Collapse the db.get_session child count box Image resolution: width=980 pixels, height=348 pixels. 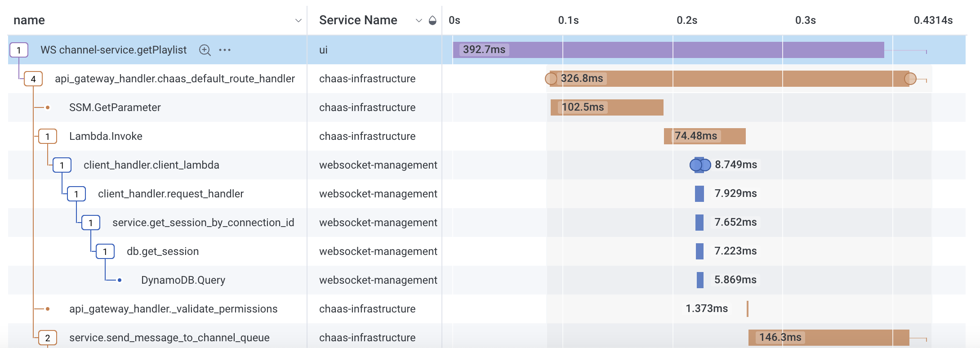tap(105, 251)
